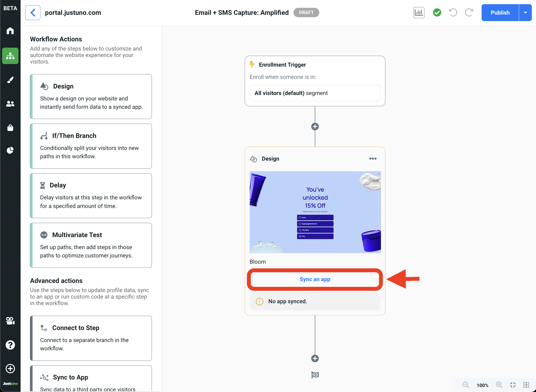Screen dimensions: 536x392
Task: Open the Design step three-dots menu
Action: coord(373,159)
